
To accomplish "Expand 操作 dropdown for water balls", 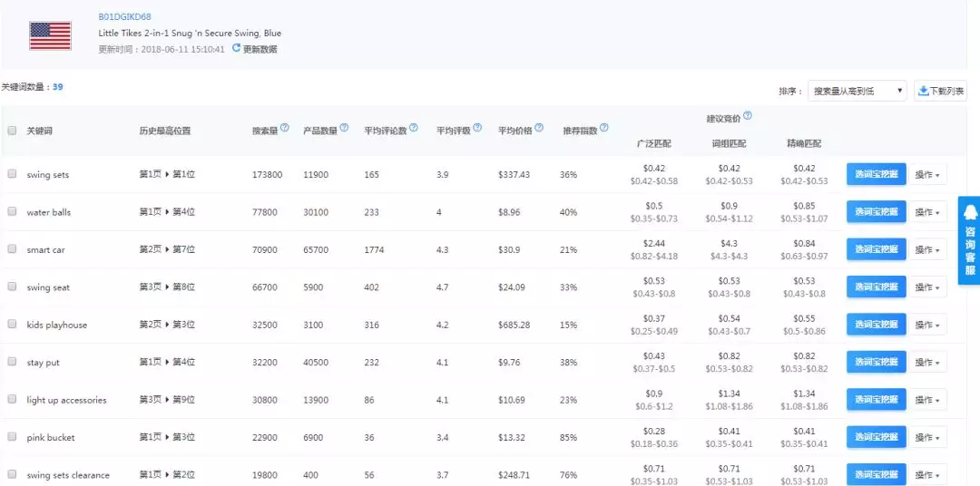I will (927, 212).
